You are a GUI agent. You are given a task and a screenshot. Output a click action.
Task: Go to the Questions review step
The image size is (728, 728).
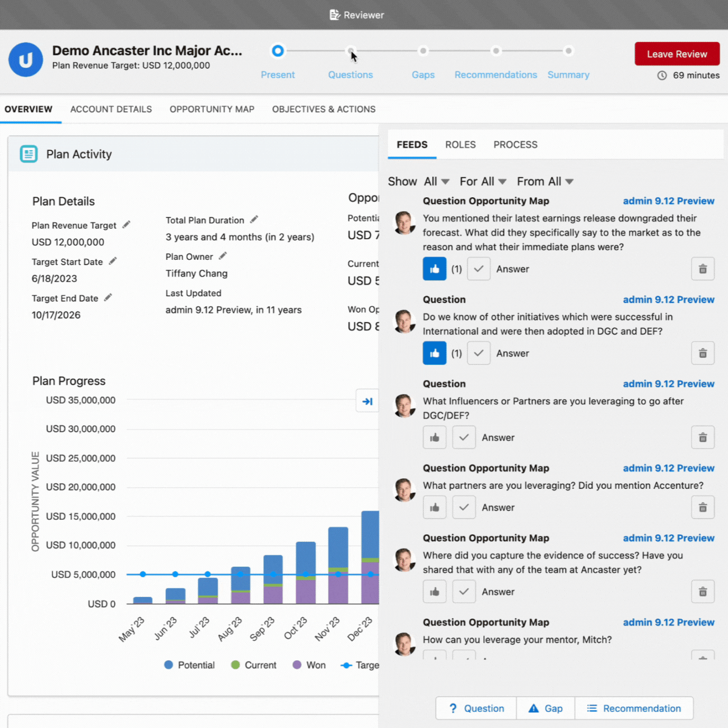point(351,51)
